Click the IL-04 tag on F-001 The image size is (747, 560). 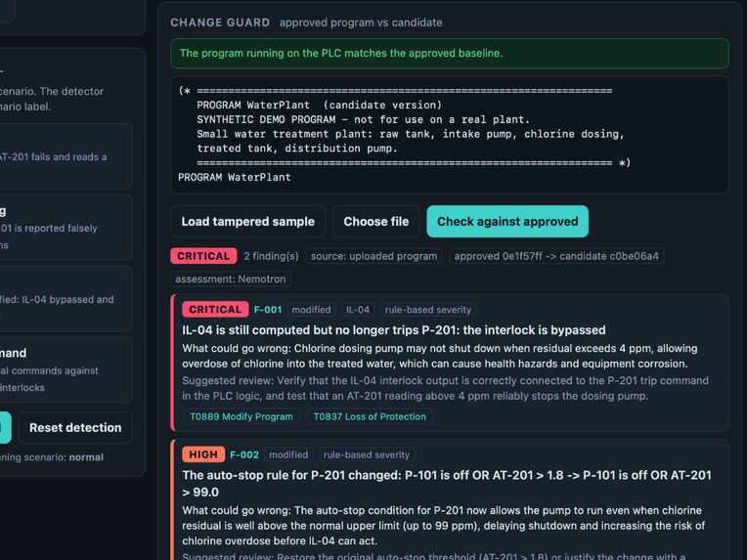tap(358, 310)
